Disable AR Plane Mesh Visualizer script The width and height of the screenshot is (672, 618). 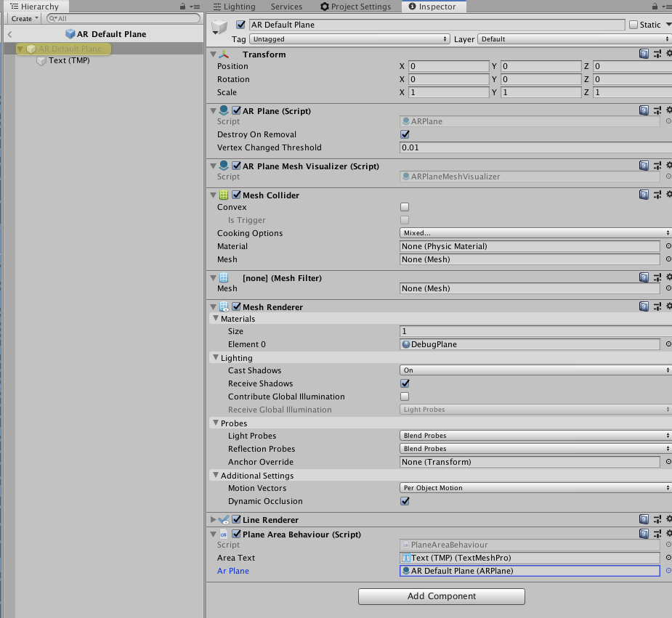pos(236,166)
